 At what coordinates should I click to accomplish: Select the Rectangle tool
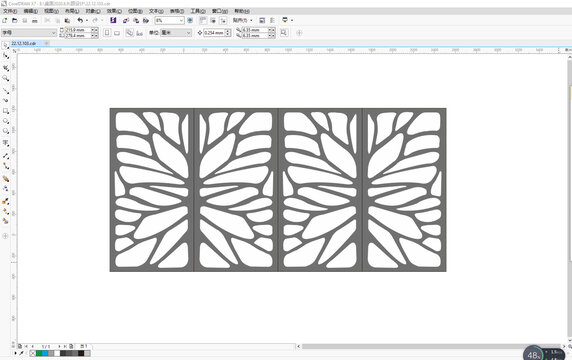click(5, 111)
